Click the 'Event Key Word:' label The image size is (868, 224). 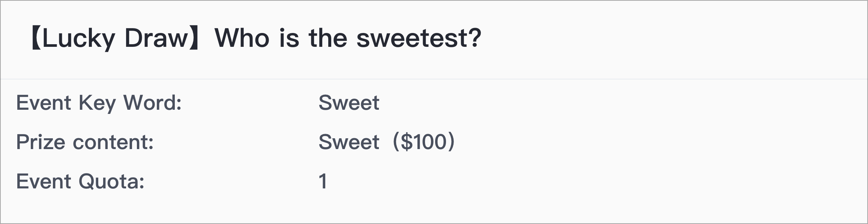click(99, 103)
